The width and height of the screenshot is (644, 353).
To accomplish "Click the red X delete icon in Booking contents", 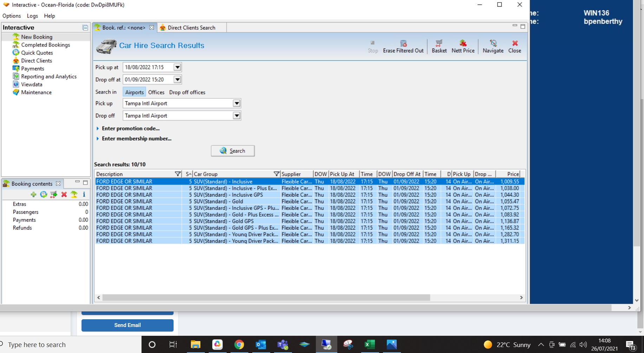I will pos(64,194).
